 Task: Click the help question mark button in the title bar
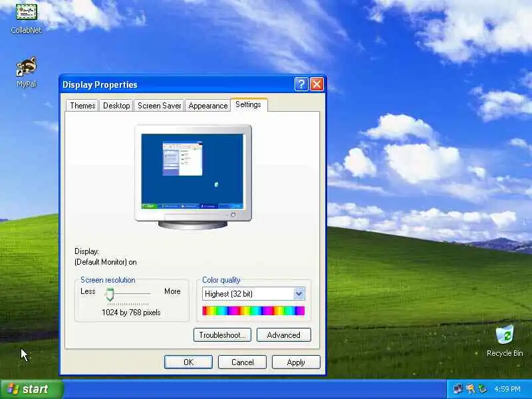tap(301, 84)
